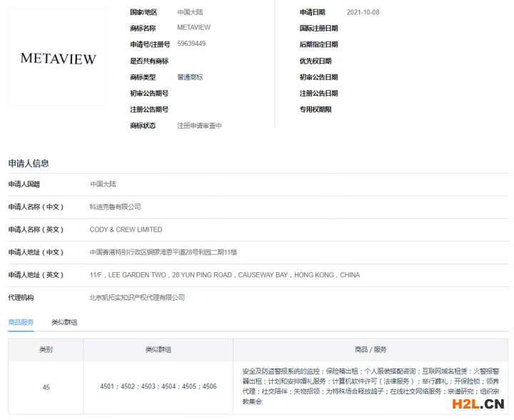
Task: Click the application date 2021-10-08
Action: tap(363, 12)
